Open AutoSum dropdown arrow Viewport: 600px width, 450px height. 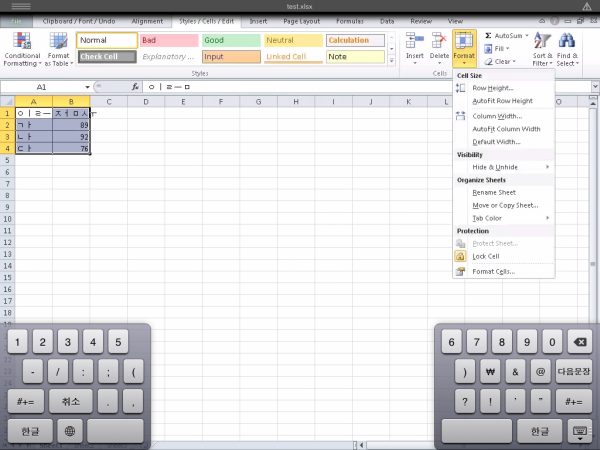527,36
